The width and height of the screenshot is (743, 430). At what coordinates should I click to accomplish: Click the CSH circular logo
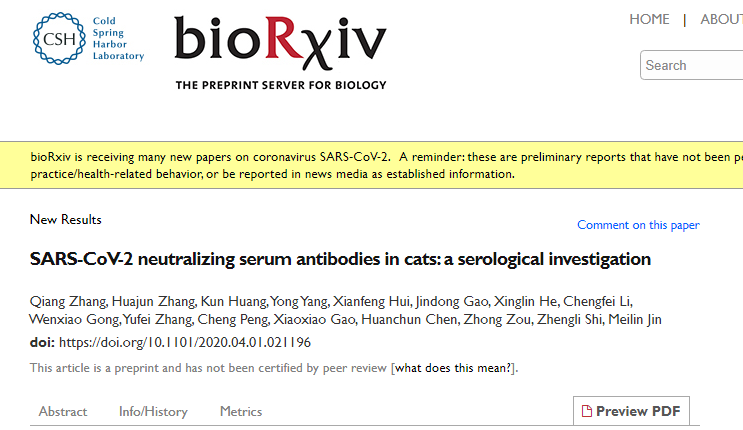(x=58, y=41)
